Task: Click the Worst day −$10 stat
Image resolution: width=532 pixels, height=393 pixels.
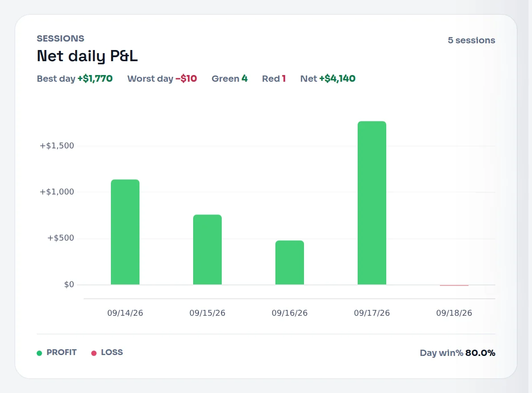Action: [x=162, y=79]
